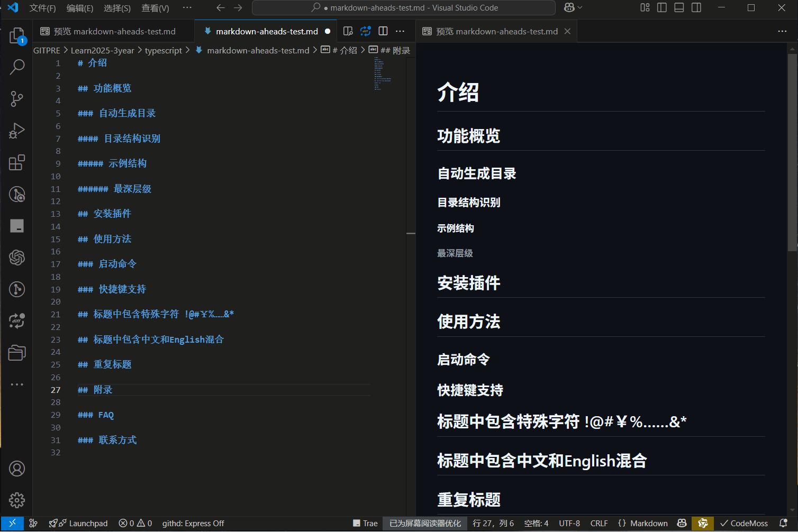
Task: Expand the ## 附录 breadcrumb symbol
Action: [389, 50]
